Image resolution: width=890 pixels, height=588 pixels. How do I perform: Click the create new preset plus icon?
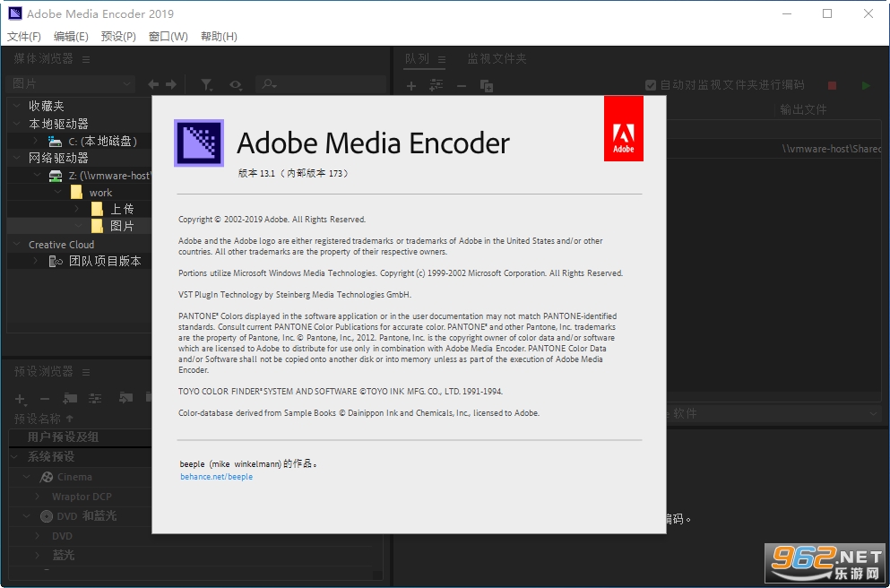(20, 399)
